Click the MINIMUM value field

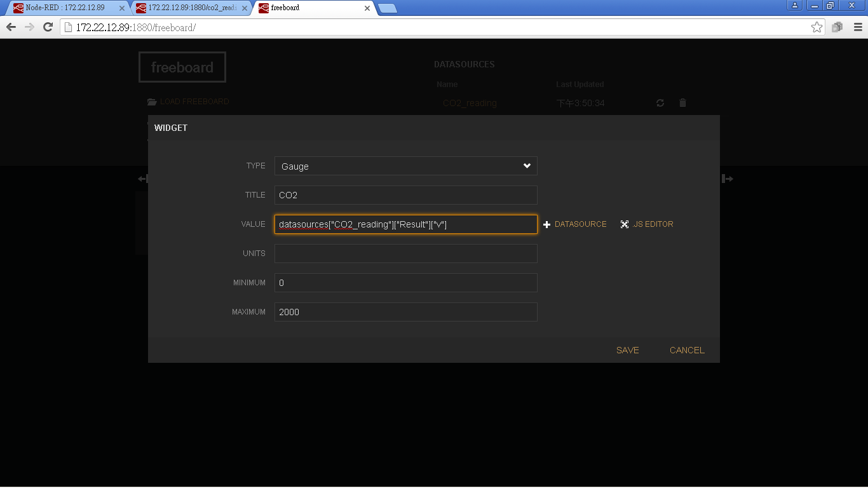point(405,283)
